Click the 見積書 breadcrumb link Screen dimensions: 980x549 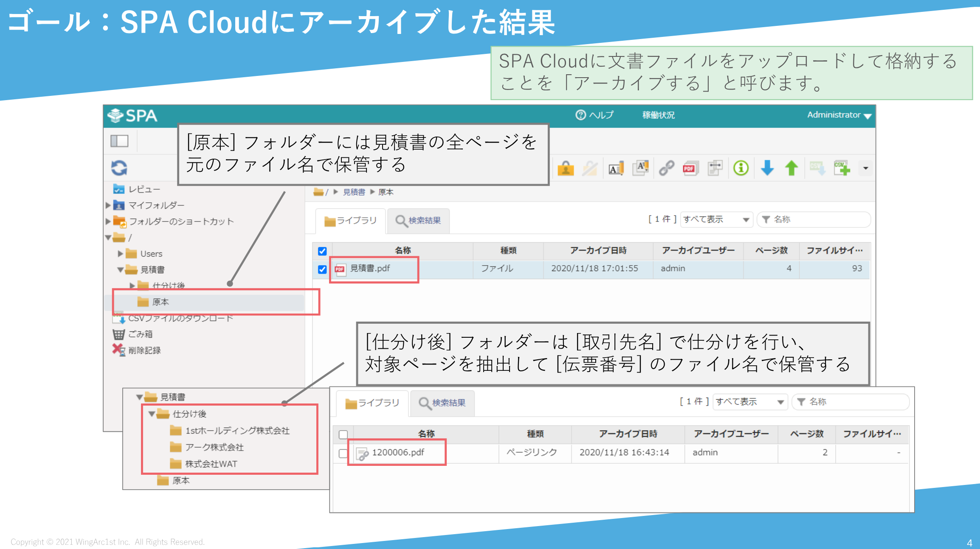pyautogui.click(x=354, y=192)
